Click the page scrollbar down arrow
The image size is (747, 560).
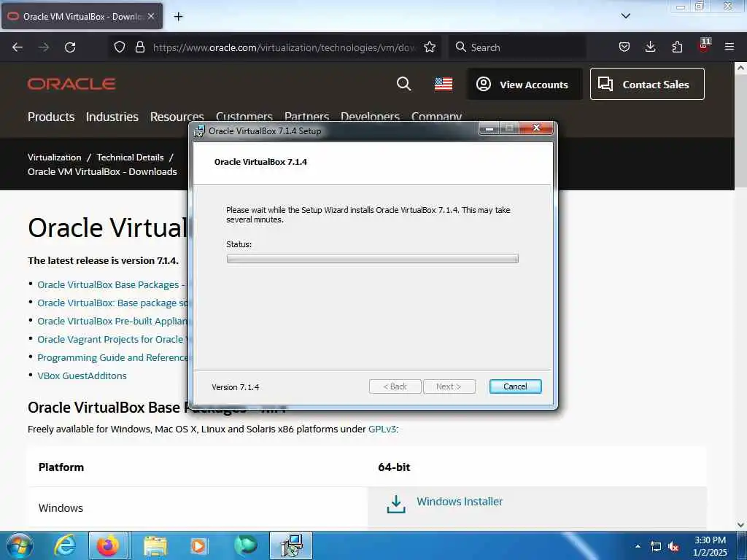740,525
